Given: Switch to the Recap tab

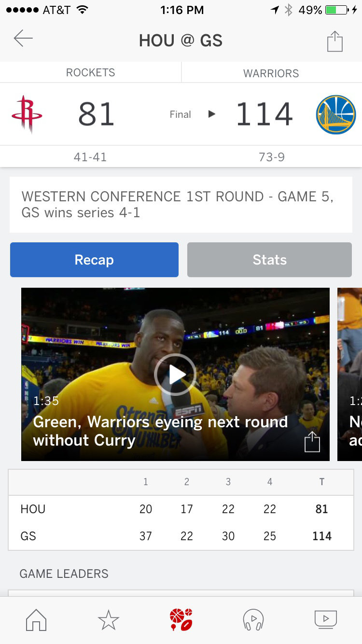Looking at the screenshot, I should point(94,260).
